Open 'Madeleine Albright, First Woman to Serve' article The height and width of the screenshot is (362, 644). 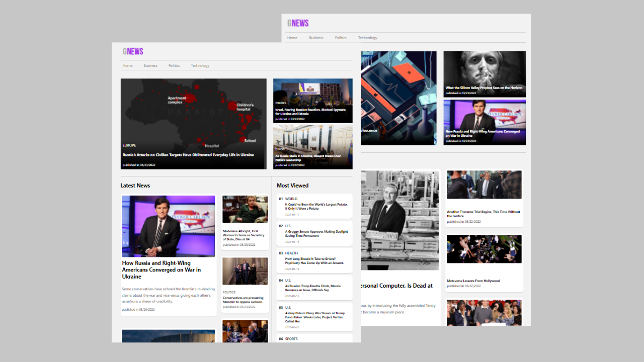pyautogui.click(x=244, y=235)
